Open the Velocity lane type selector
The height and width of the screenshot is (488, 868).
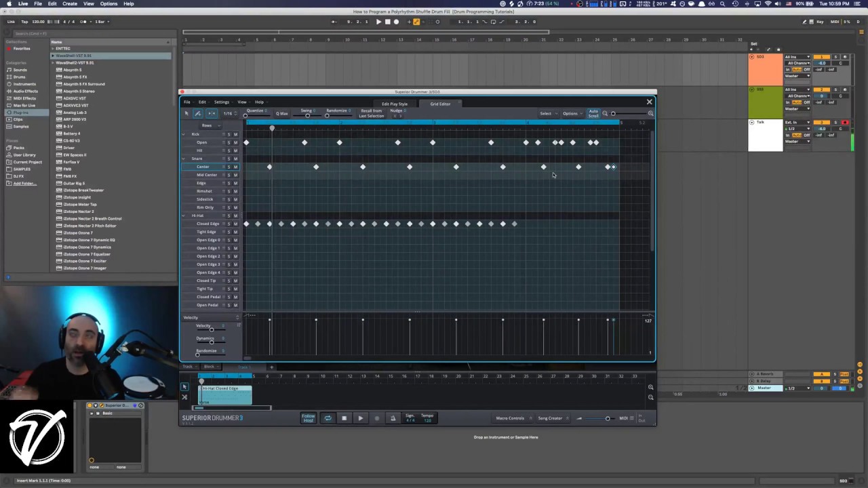tap(210, 317)
